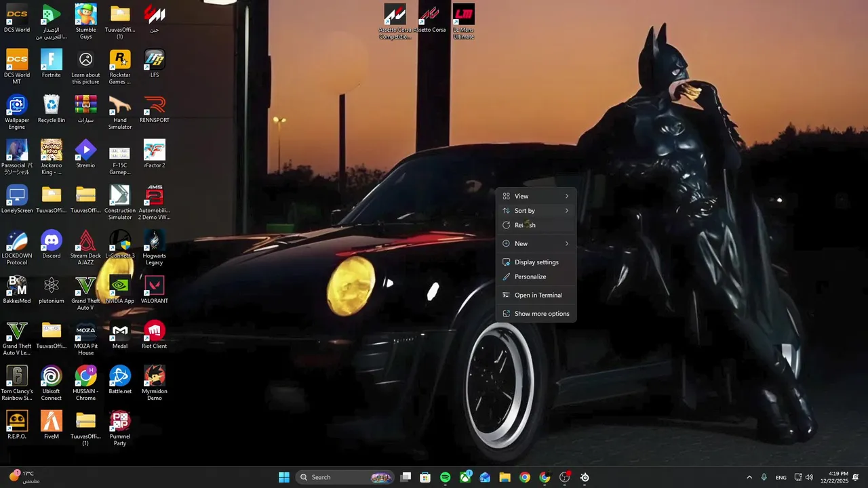
Task: Open SteelSeries app from the taskbar
Action: pyautogui.click(x=585, y=477)
